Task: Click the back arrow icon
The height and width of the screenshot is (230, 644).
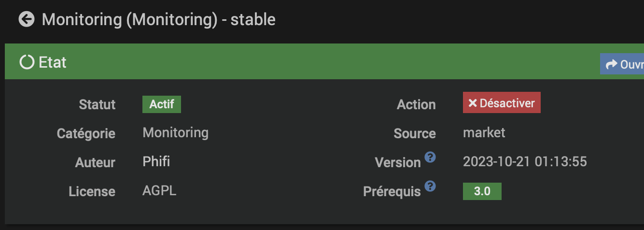Action: (27, 19)
